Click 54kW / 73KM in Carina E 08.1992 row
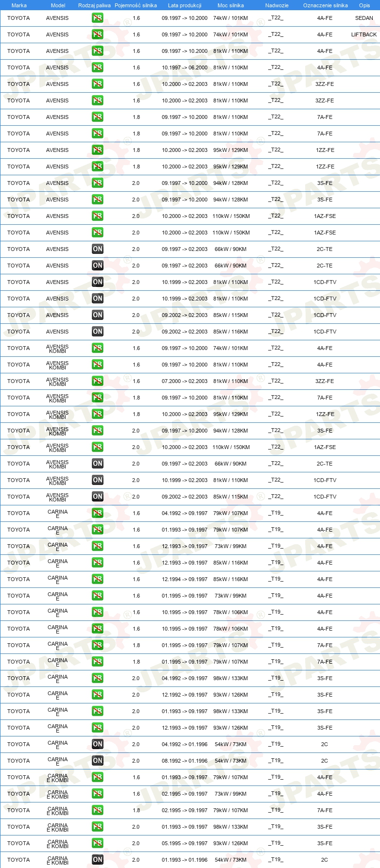 (231, 761)
